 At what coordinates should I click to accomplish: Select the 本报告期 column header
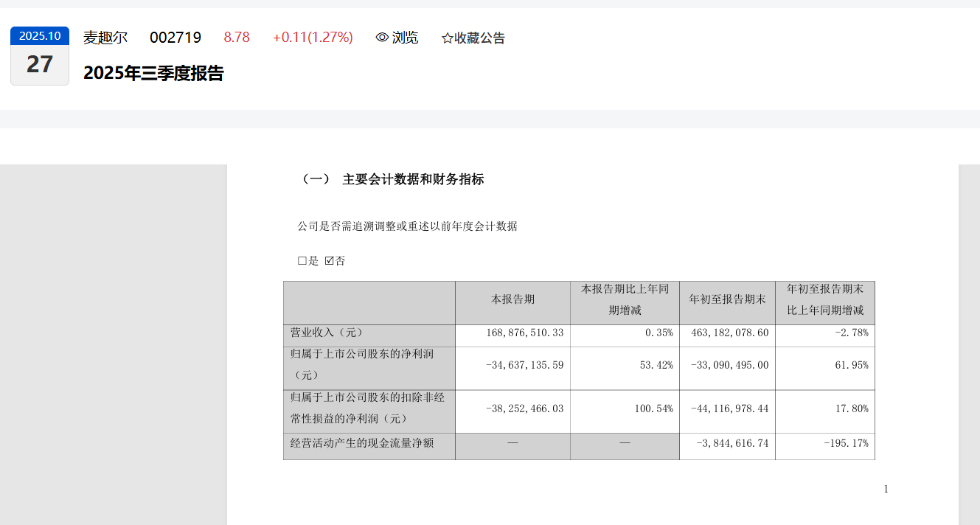[512, 299]
